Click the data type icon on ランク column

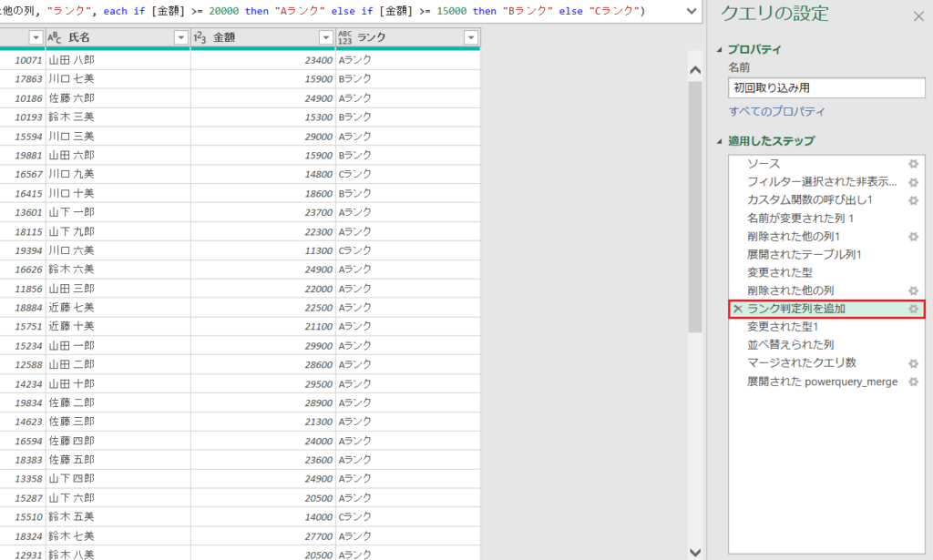pyautogui.click(x=343, y=36)
